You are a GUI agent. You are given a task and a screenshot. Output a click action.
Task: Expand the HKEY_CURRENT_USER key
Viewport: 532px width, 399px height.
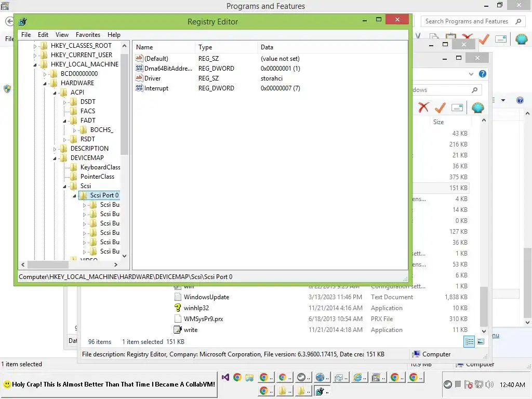(x=35, y=55)
